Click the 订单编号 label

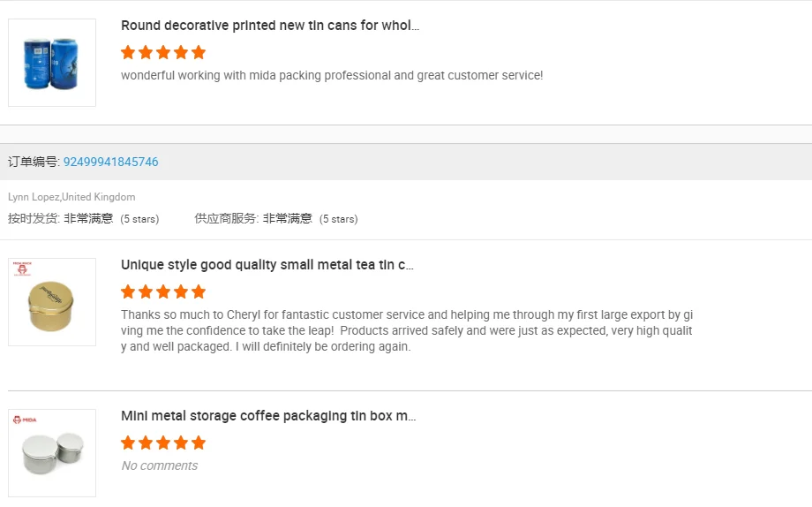[34, 162]
